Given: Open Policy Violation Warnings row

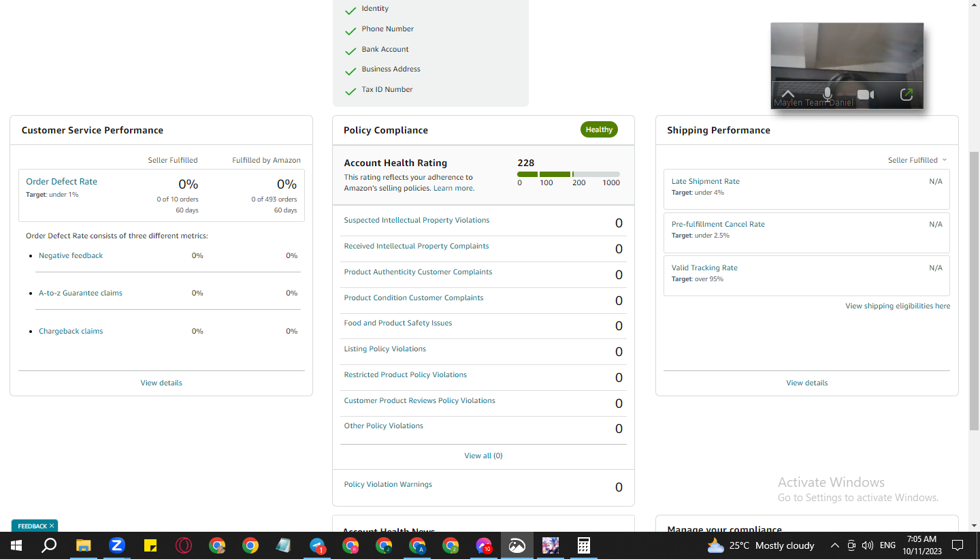Looking at the screenshot, I should point(483,486).
